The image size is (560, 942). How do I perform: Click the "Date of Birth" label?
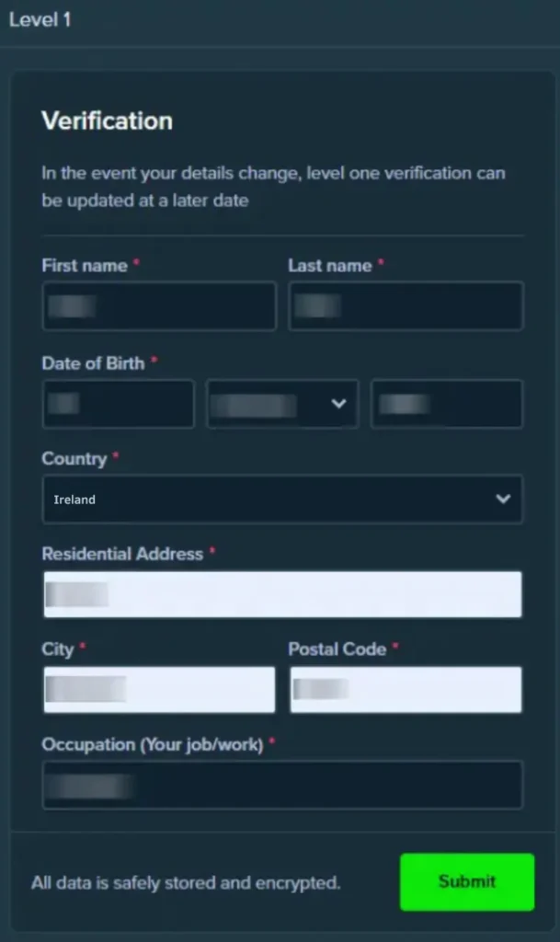coord(93,362)
